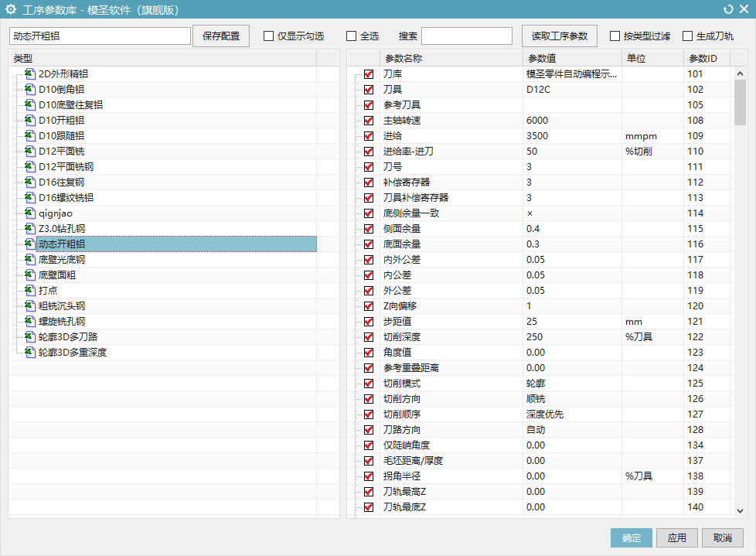Image resolution: width=756 pixels, height=556 pixels.
Task: Uncheck the 切削模式 parameter checkbox
Action: 369,384
